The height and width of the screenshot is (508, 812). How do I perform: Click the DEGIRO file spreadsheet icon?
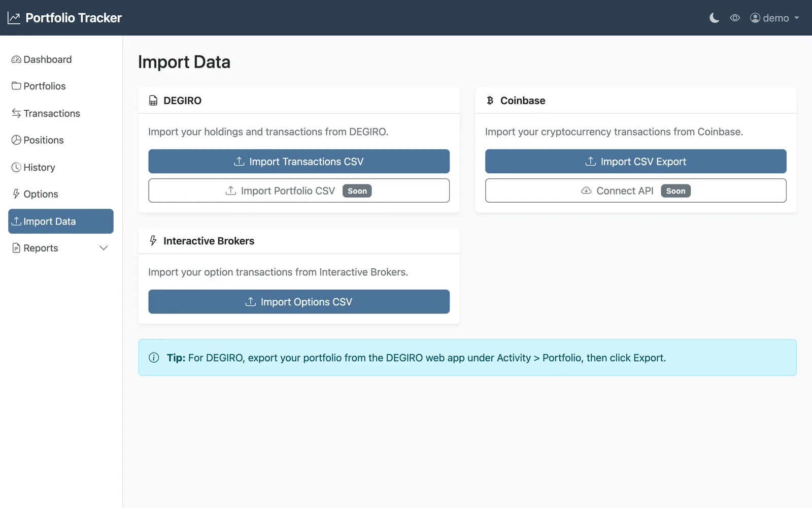(x=153, y=101)
